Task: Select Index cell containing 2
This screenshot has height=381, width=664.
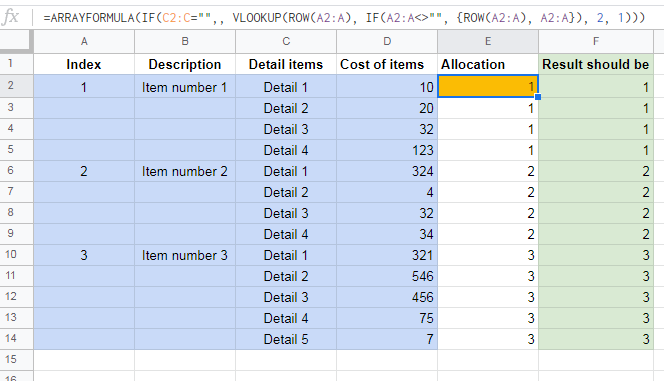Action: pos(84,171)
